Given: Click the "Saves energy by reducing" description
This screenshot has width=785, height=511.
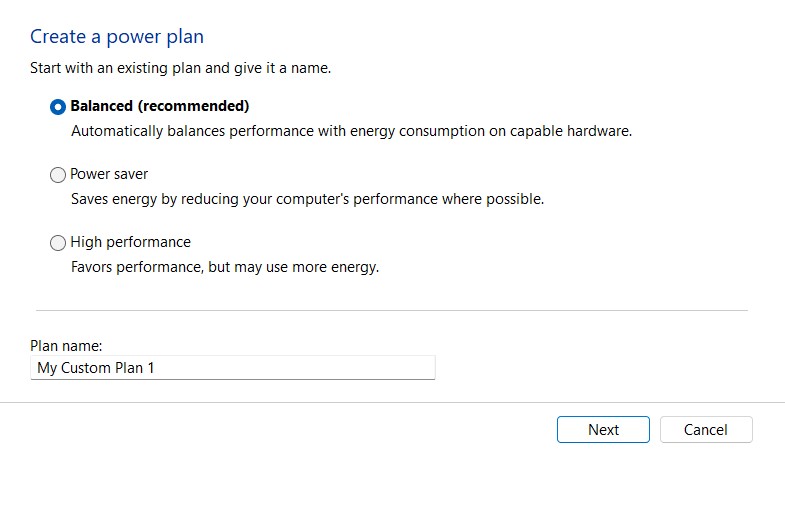Looking at the screenshot, I should click(307, 199).
